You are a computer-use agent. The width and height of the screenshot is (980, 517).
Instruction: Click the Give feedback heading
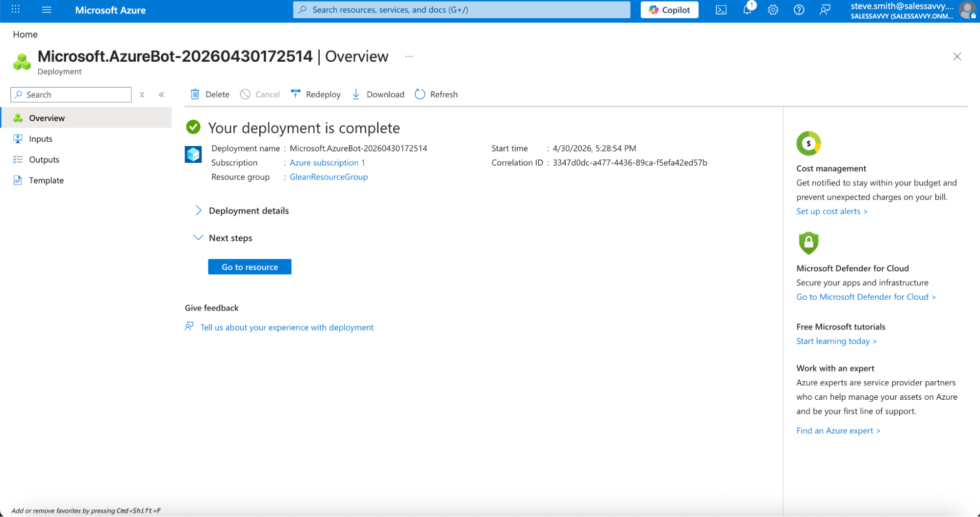pyautogui.click(x=211, y=308)
